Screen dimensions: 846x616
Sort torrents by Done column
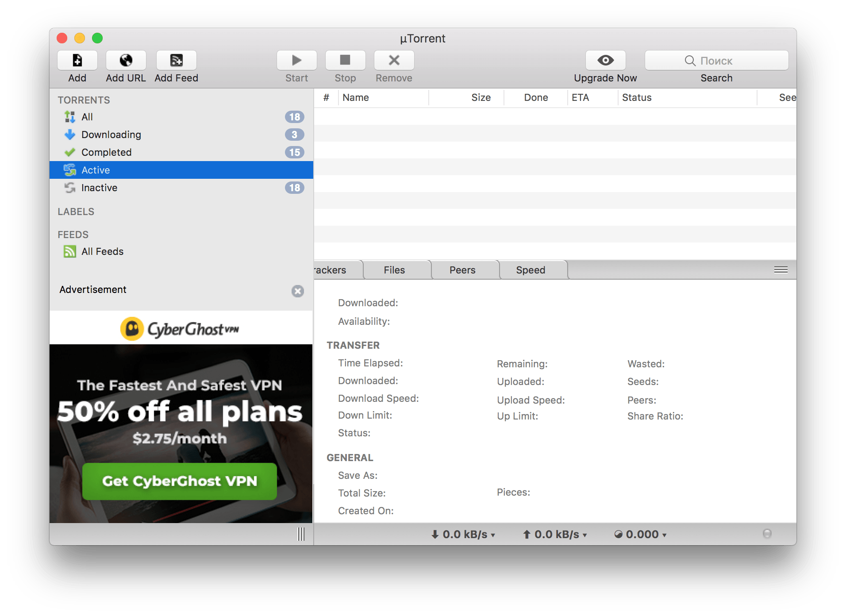pos(536,98)
